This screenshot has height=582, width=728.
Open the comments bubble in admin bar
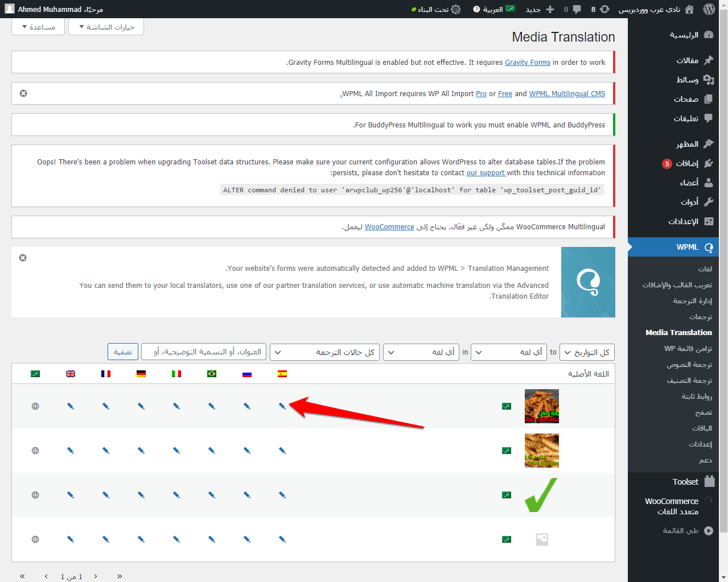(577, 9)
